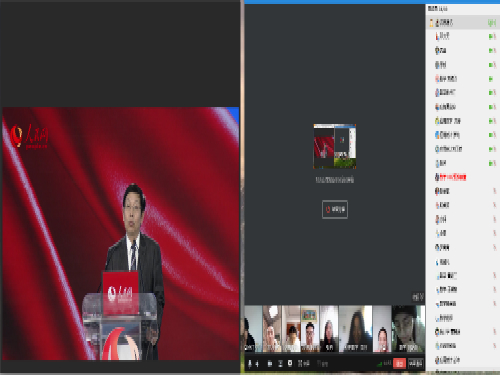Click the small label above the video strip
Image resolution: width=500 pixels, height=375 pixels.
point(418,296)
